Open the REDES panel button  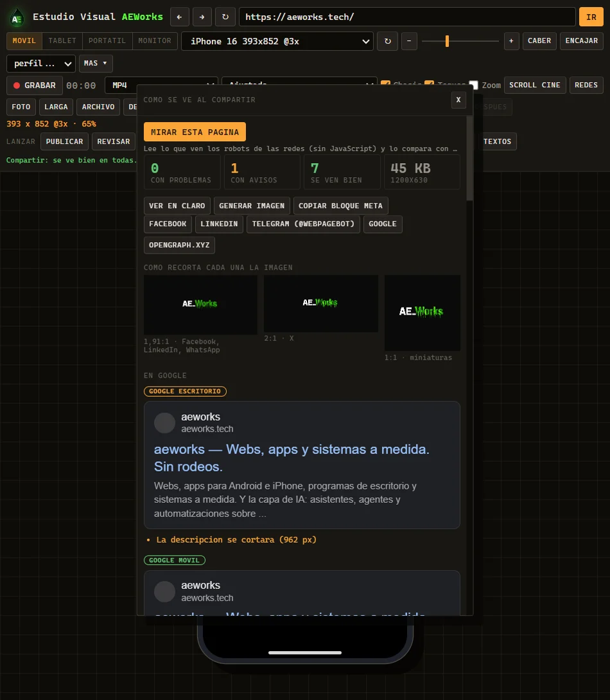point(586,85)
